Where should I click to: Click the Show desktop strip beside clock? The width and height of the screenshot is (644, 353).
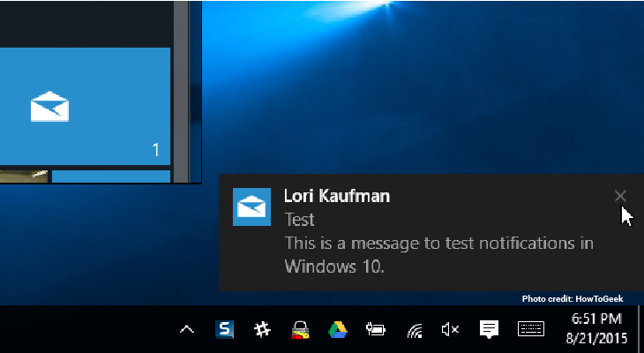(640, 330)
